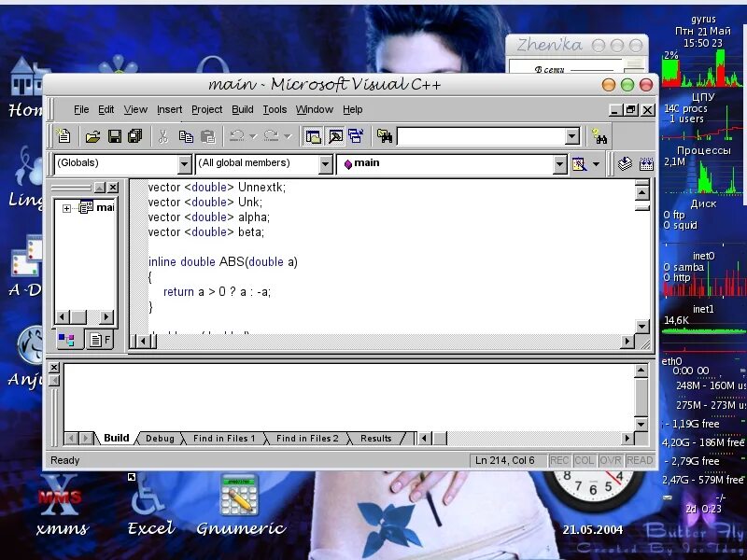Screen dimensions: 747x560
Task: Create a new text file from toolbar
Action: coord(63,136)
